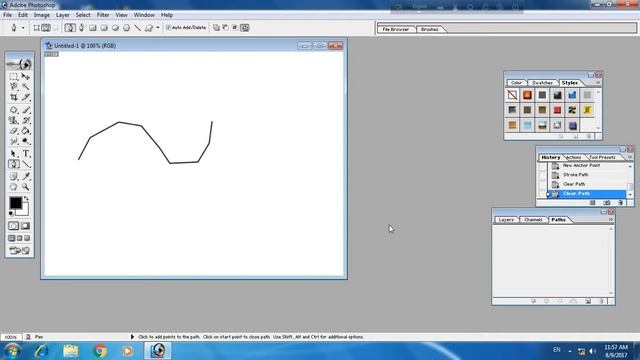Screen dimensions: 640x360
Task: Switch to the Swatches tab
Action: (542, 83)
